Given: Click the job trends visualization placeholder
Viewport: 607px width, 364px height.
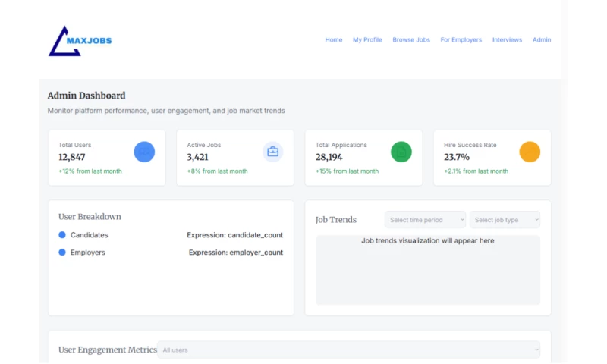Looking at the screenshot, I should click(x=428, y=270).
